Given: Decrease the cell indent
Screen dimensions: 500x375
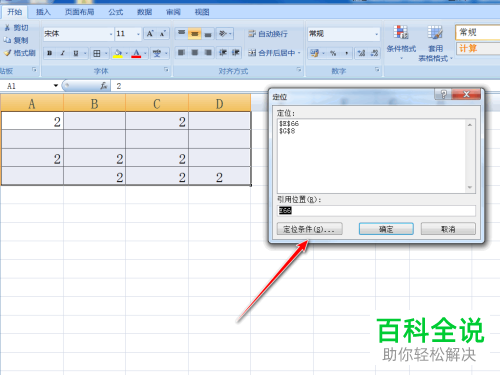Looking at the screenshot, I should coord(223,53).
